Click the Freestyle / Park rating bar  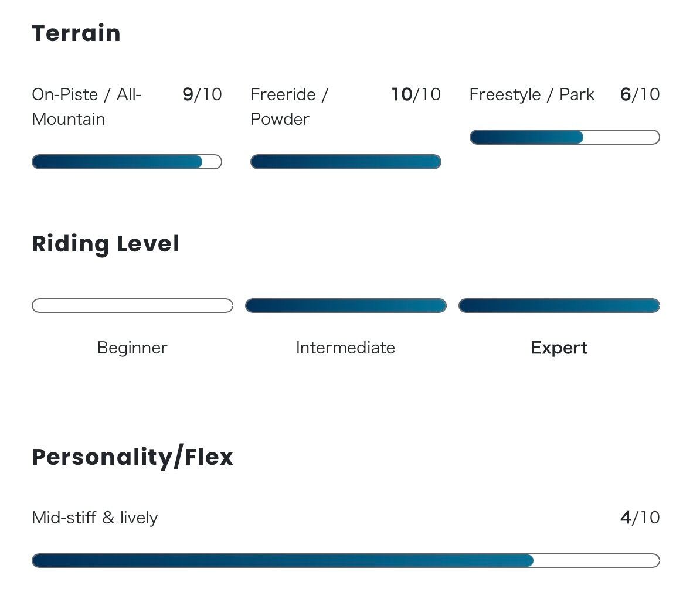565,137
